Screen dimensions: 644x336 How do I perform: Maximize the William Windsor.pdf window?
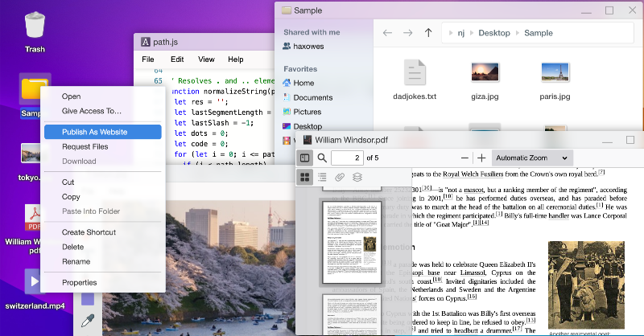tap(630, 141)
